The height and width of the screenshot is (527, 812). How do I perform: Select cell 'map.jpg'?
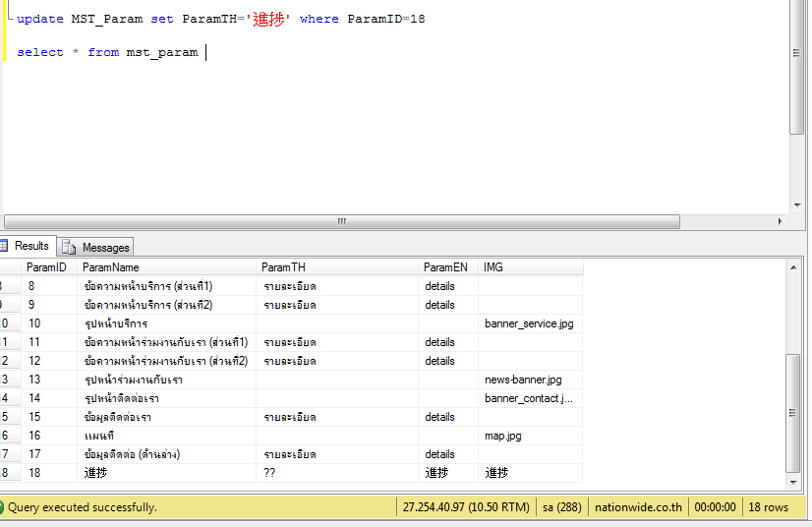point(530,436)
